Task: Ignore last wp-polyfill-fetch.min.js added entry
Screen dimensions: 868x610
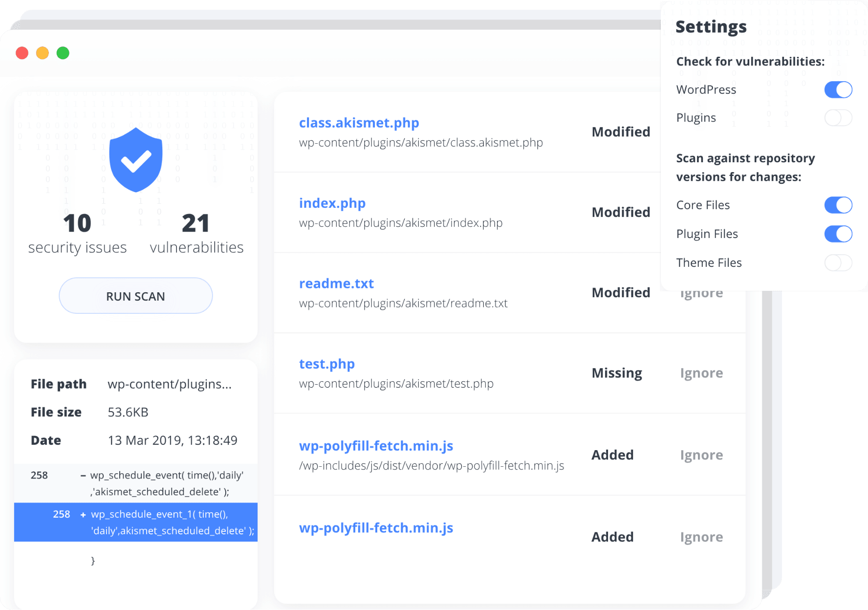Action: click(701, 538)
